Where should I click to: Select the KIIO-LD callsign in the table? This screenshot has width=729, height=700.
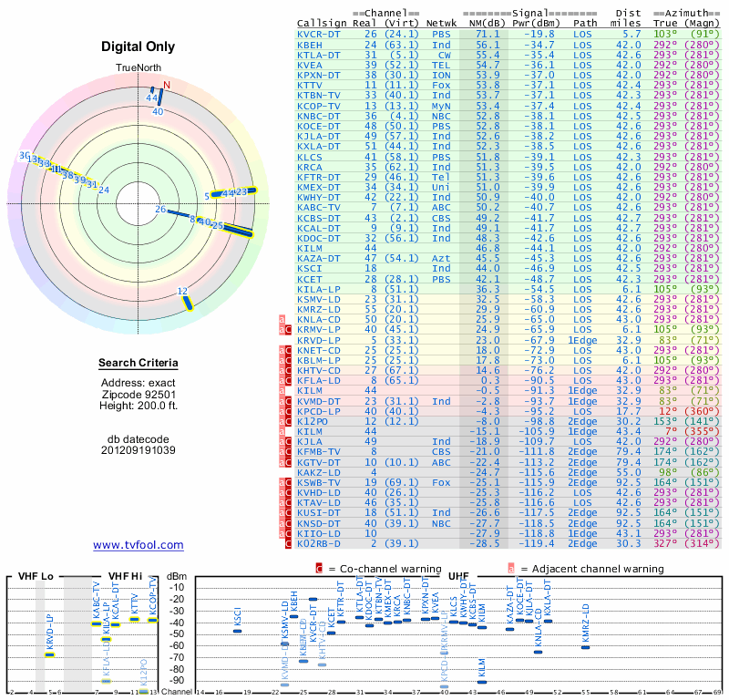pyautogui.click(x=318, y=533)
